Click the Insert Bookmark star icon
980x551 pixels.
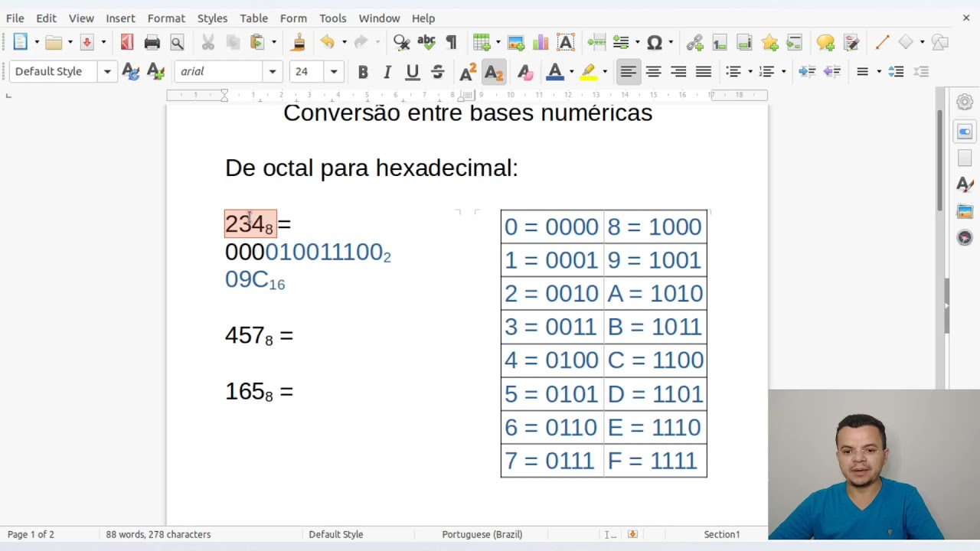click(769, 42)
